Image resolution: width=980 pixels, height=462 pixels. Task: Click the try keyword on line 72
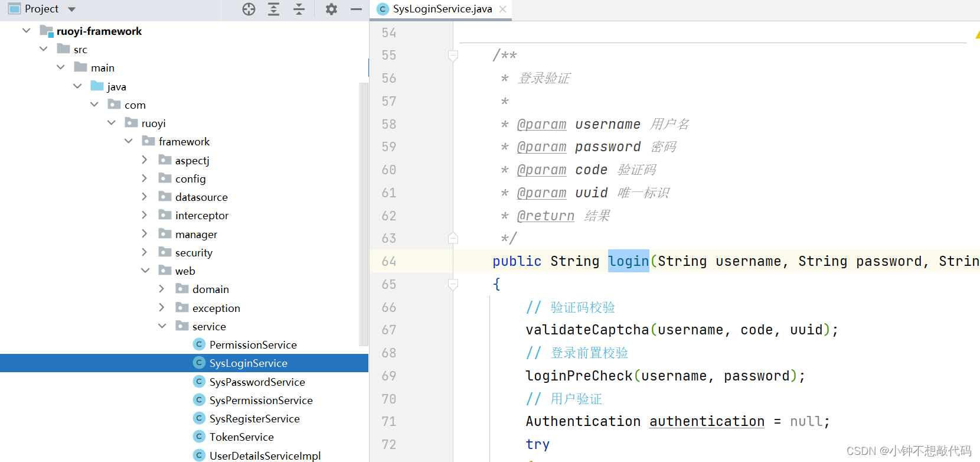tap(538, 444)
